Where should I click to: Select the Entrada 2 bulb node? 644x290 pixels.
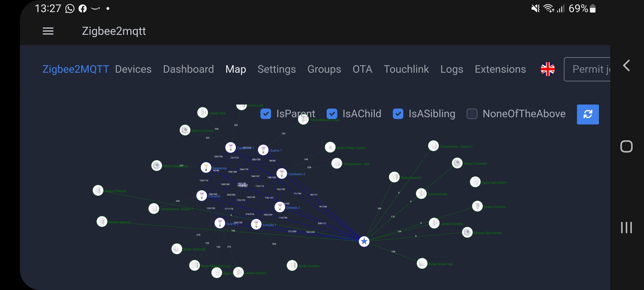tap(280, 207)
